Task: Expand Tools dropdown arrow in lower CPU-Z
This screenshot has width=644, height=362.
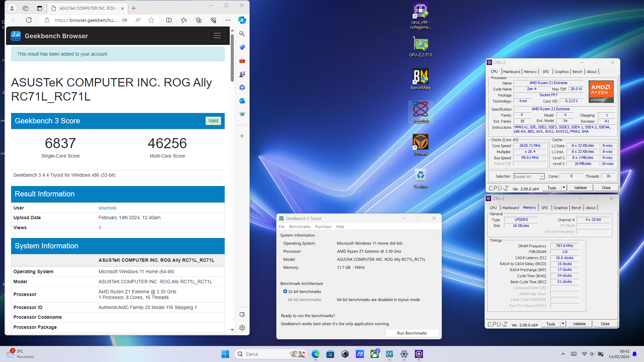Action: [x=563, y=324]
